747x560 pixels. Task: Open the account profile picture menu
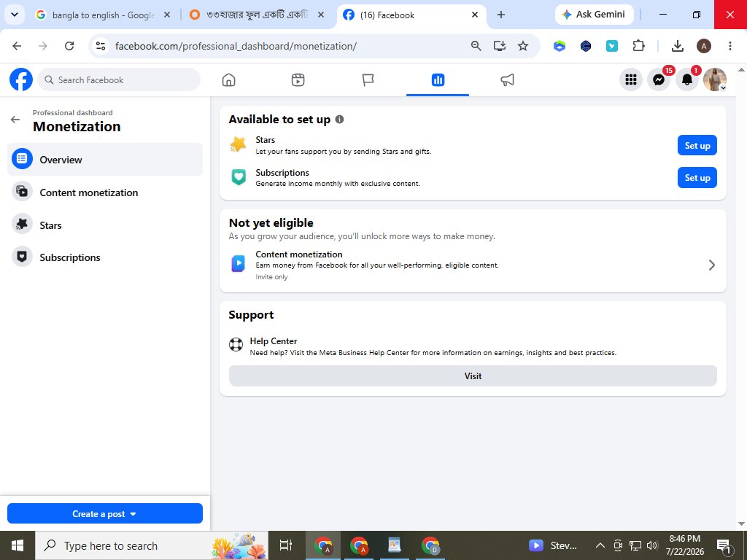pos(715,79)
